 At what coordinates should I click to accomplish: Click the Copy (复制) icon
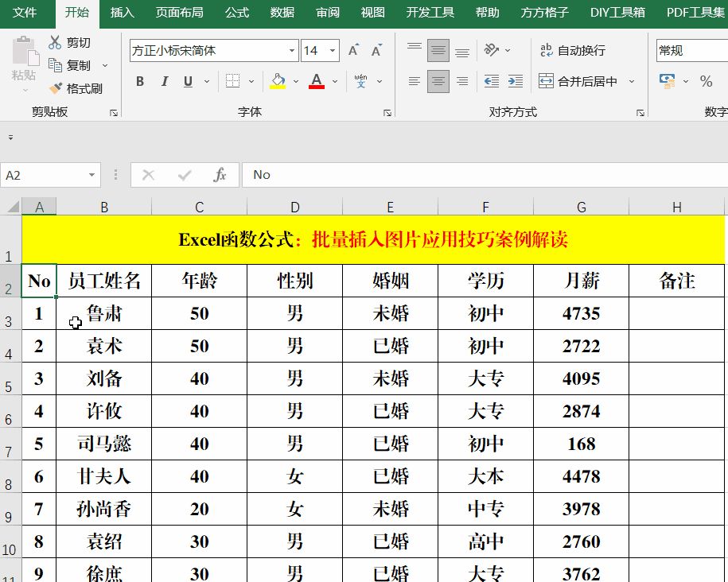point(54,65)
